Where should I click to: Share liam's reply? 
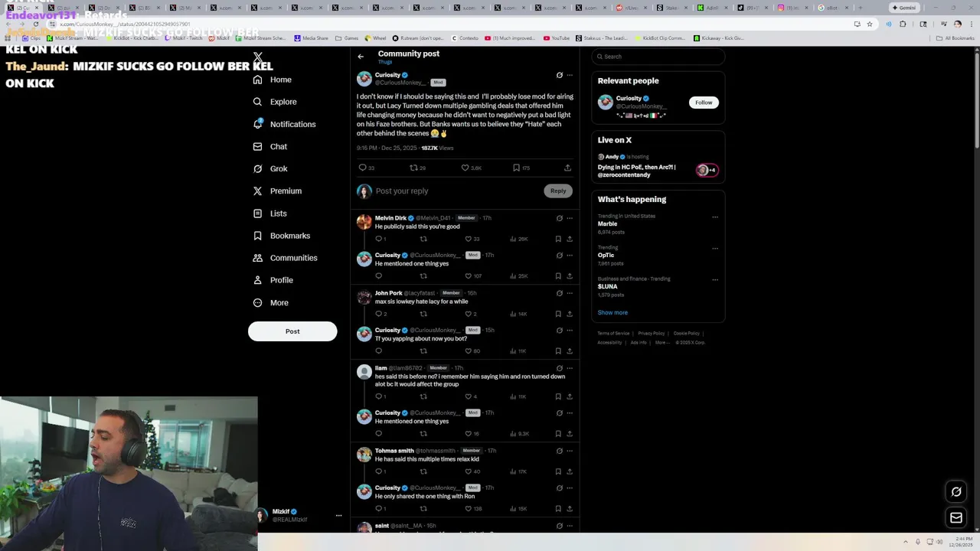click(570, 396)
